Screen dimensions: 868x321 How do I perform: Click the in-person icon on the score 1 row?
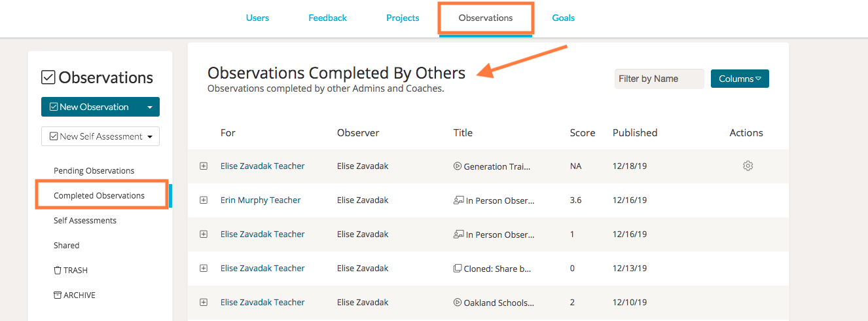point(458,235)
